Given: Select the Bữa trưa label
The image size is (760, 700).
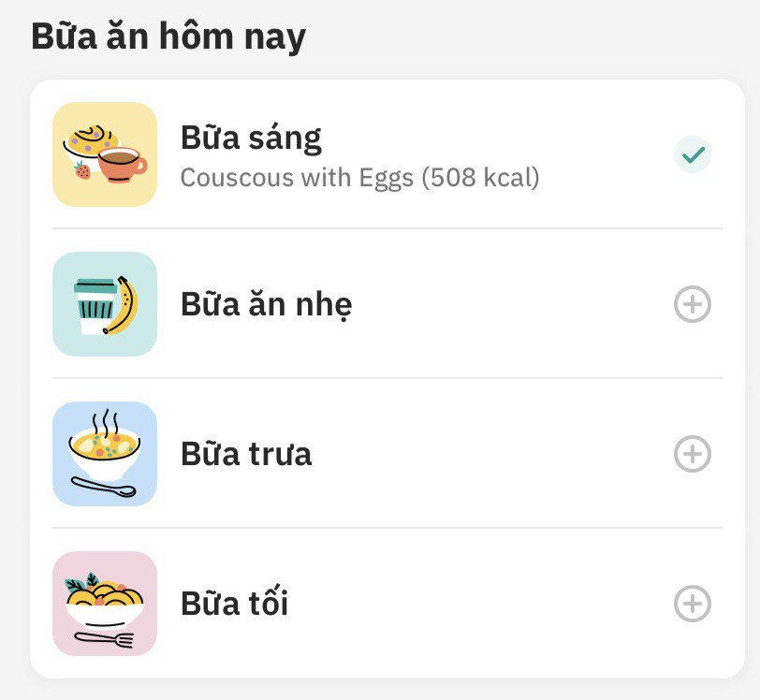Looking at the screenshot, I should pos(246,454).
